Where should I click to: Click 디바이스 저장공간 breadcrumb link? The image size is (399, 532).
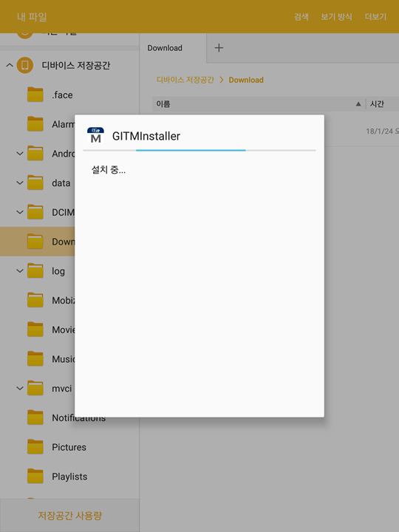pyautogui.click(x=185, y=80)
